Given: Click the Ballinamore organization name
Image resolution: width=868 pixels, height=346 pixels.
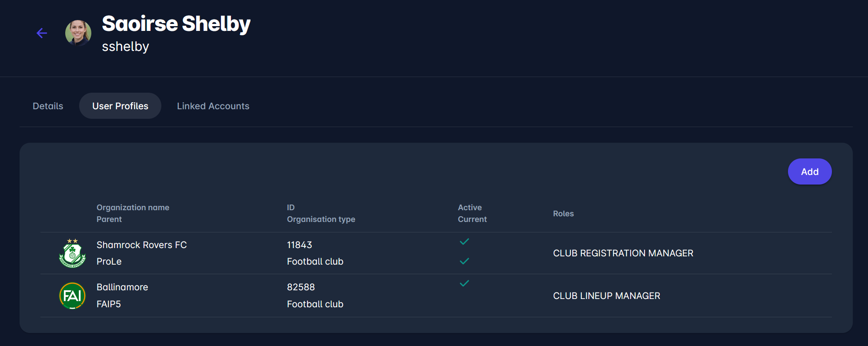Looking at the screenshot, I should (122, 287).
